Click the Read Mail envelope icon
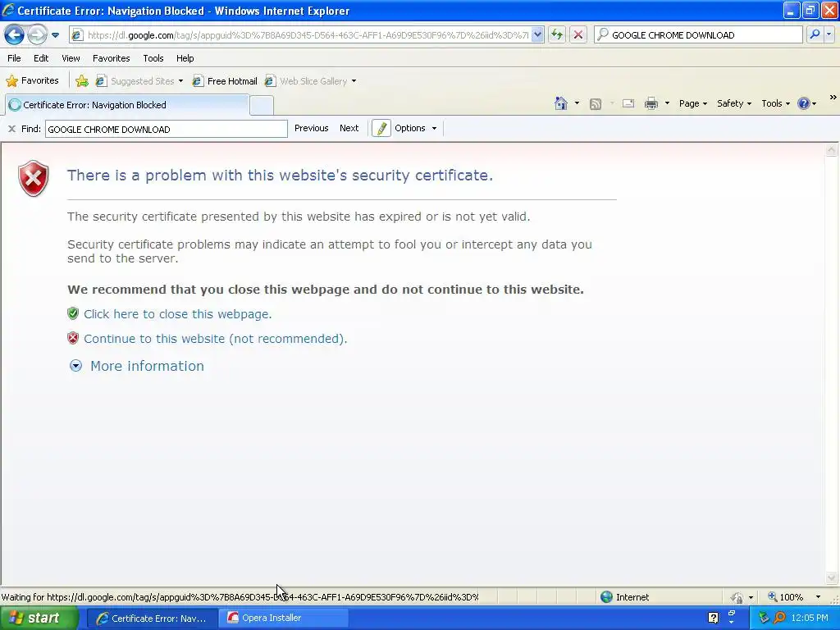Viewport: 840px width, 630px height. click(x=628, y=103)
